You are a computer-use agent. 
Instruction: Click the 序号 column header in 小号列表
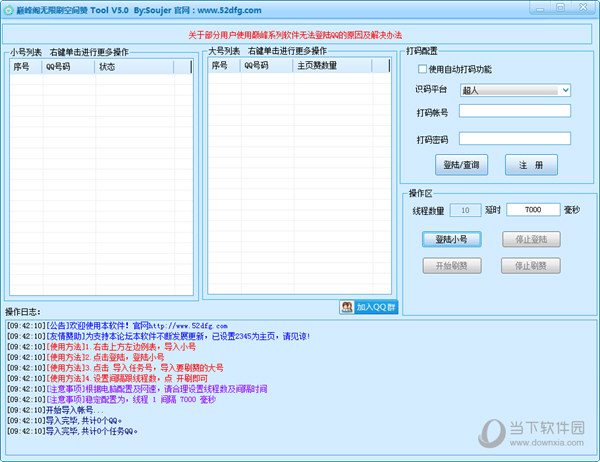click(26, 67)
